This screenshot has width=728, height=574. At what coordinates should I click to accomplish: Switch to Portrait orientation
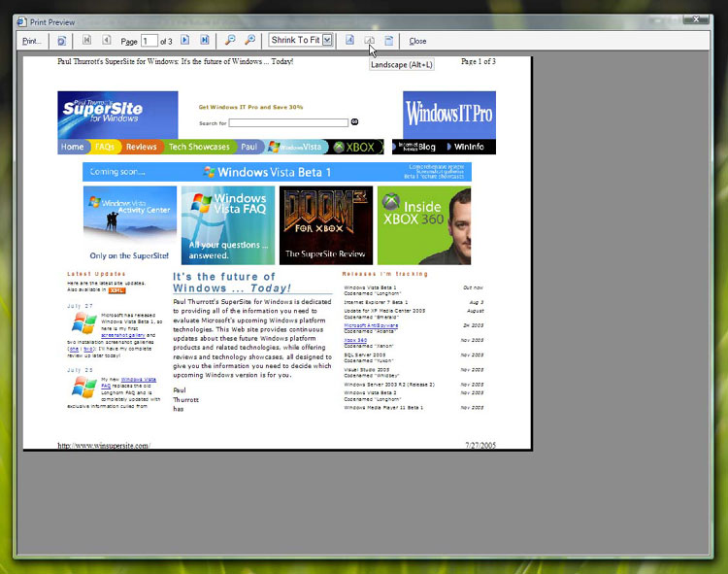pyautogui.click(x=350, y=41)
